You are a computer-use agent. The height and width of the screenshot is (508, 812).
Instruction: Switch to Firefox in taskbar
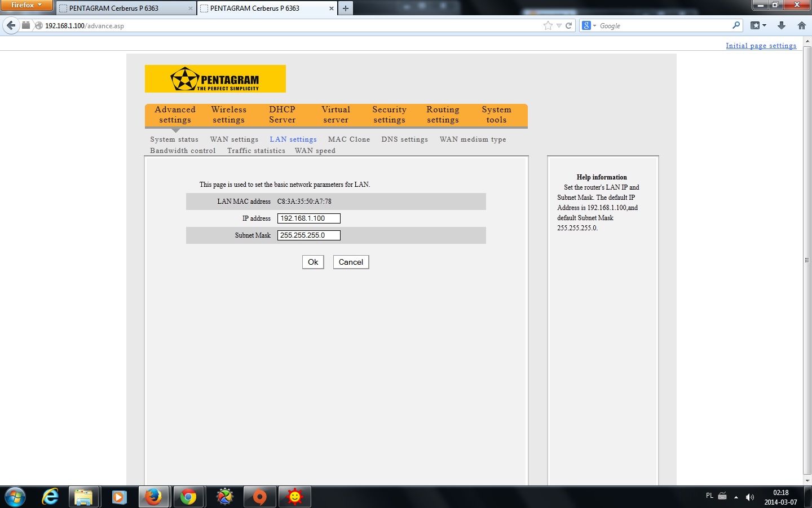[x=153, y=497]
